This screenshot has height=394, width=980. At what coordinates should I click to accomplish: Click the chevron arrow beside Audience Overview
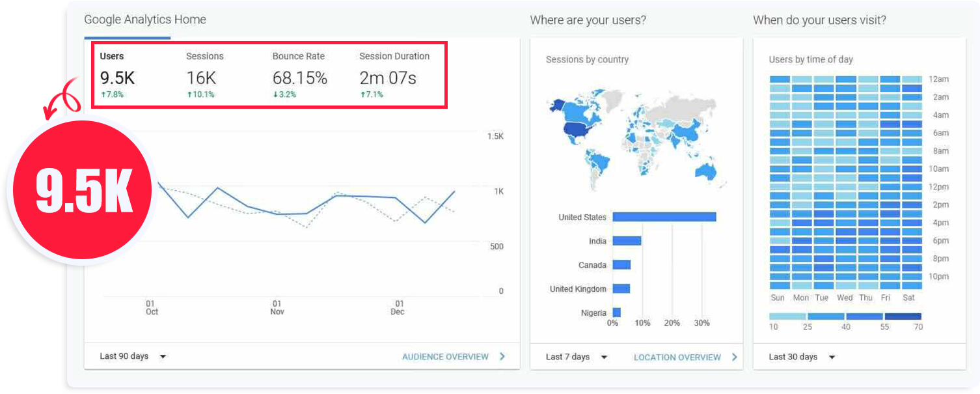tap(502, 356)
